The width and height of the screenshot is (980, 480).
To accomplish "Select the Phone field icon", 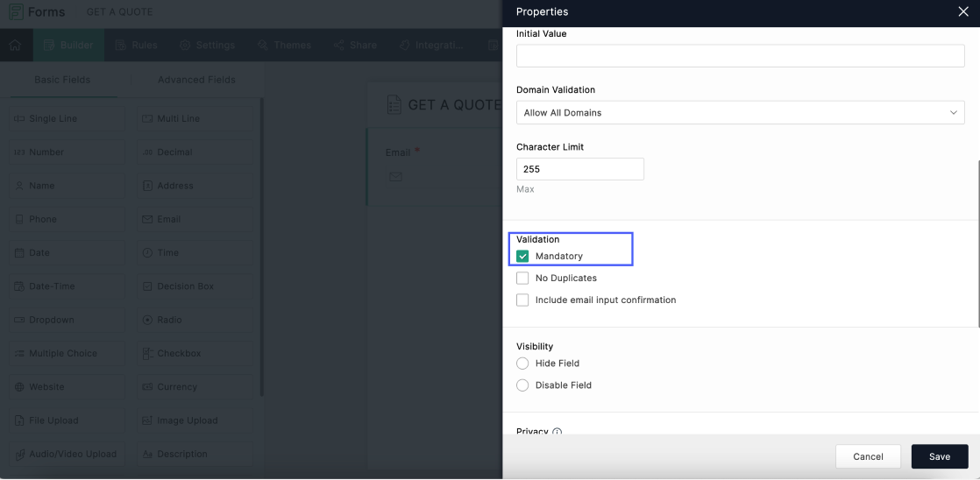I will 19,220.
